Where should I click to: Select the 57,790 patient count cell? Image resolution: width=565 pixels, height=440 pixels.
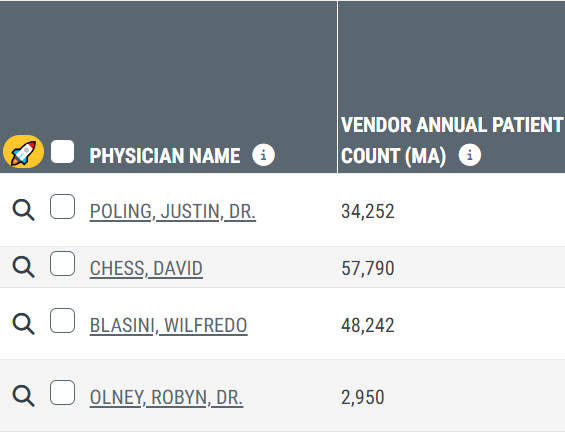pyautogui.click(x=368, y=268)
